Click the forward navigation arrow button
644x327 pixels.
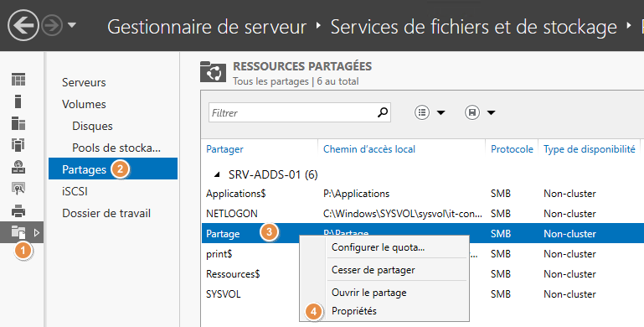pos(52,25)
